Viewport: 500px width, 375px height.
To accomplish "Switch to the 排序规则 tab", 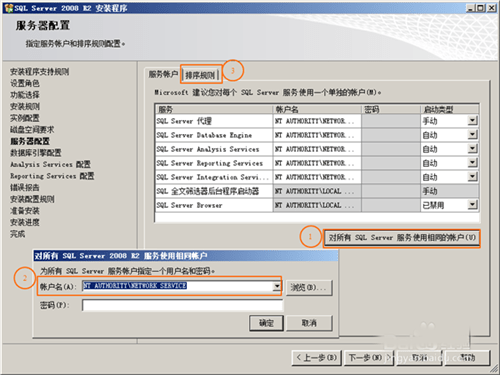I will (201, 75).
